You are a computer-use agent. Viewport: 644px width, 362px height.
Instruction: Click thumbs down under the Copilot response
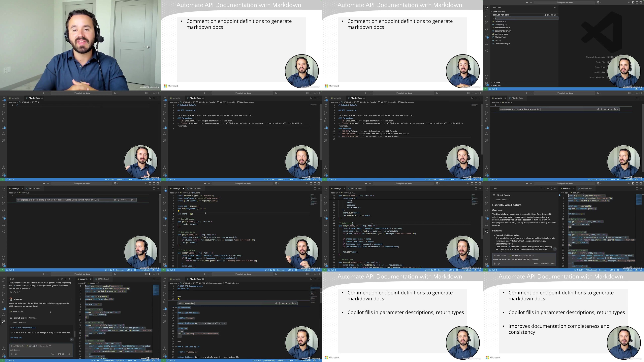18,292
